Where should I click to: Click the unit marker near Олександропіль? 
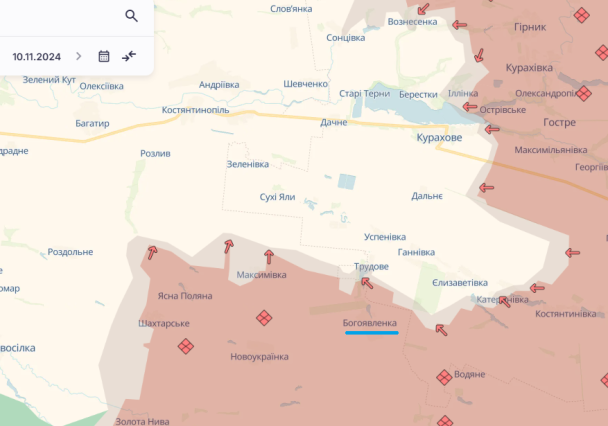pos(584,93)
